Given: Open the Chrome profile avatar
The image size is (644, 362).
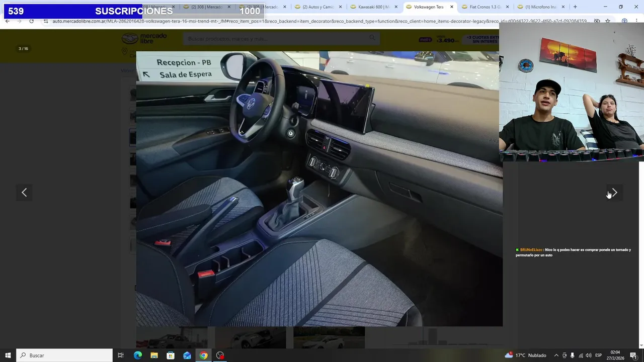Looking at the screenshot, I should click(624, 21).
